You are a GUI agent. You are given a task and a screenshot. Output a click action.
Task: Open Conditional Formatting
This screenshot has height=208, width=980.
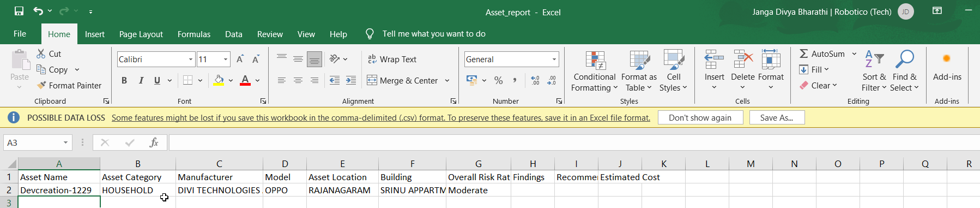(595, 71)
